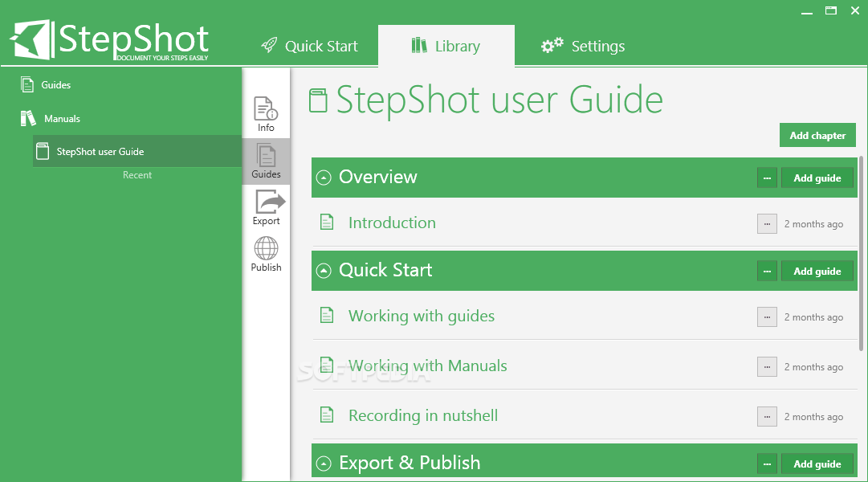Collapse the Quick Start chapter
Viewport: 868px width, 482px height.
tap(324, 271)
